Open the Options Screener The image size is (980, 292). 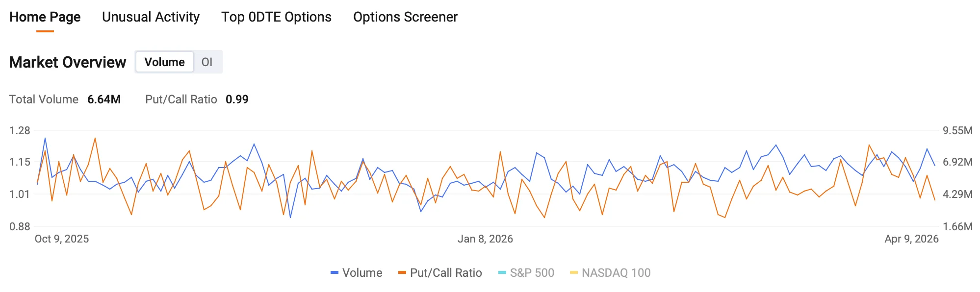[x=405, y=17]
